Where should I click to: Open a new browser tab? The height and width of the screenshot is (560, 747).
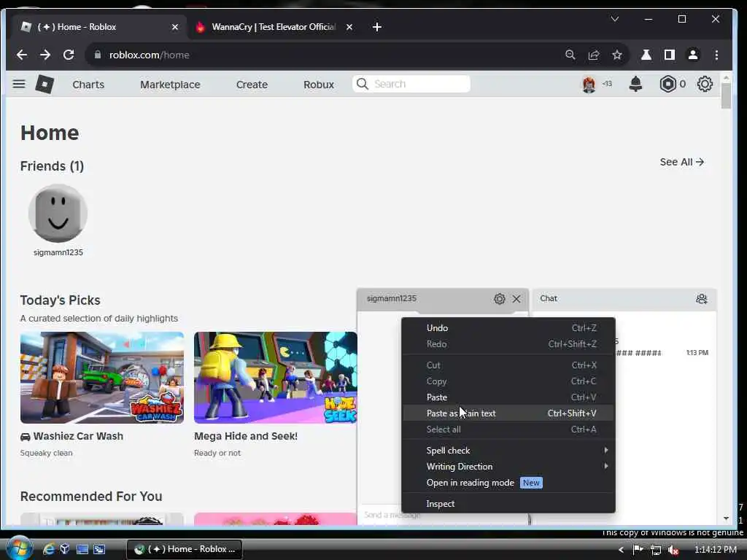(377, 27)
